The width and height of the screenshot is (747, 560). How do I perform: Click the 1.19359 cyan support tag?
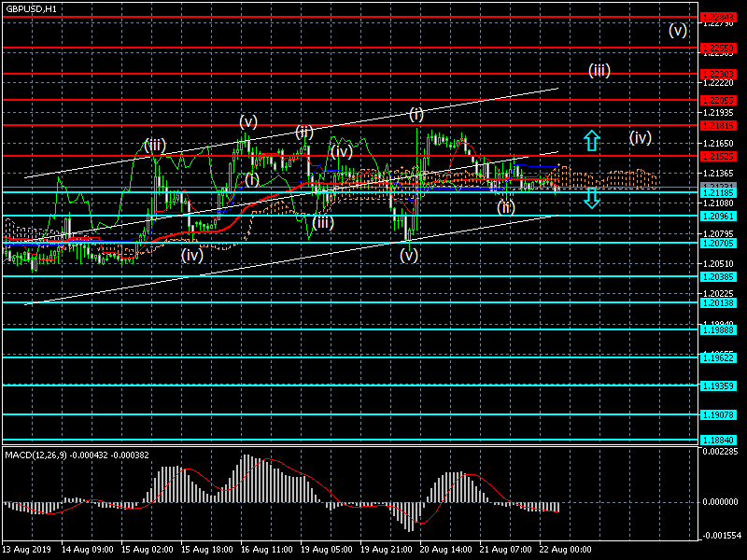[x=718, y=385]
